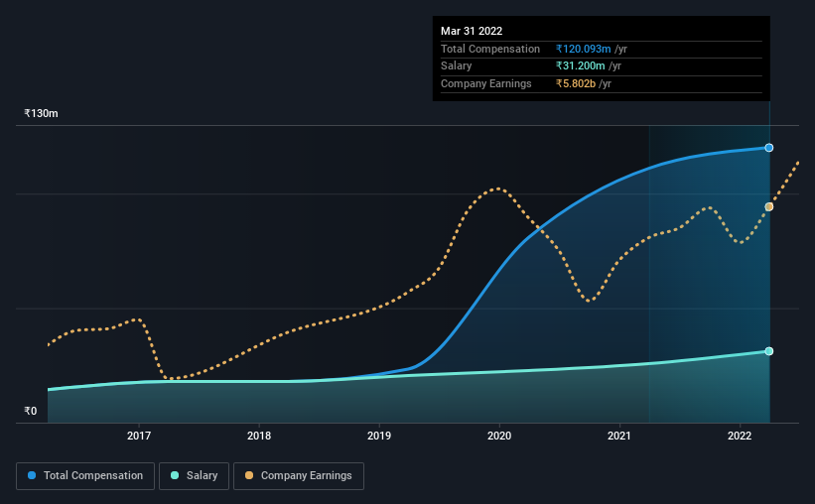Select the 2018 x-axis label
815x504 pixels.
click(259, 436)
